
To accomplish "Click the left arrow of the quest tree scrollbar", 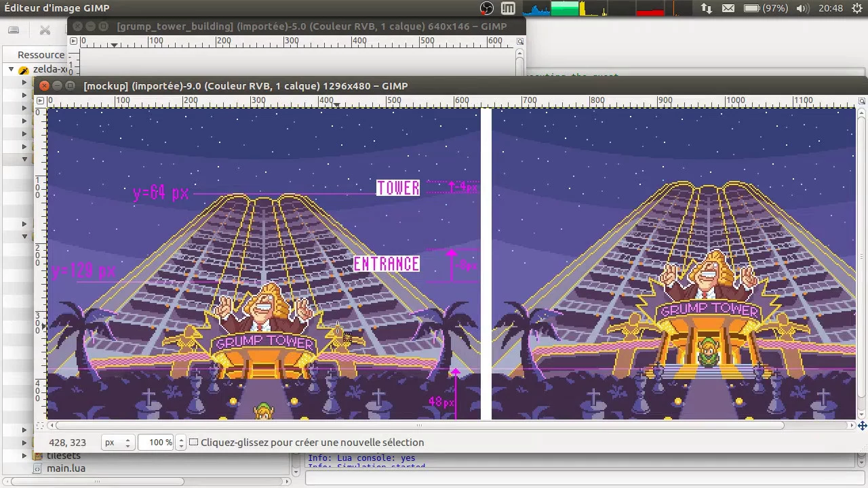I will [7, 482].
